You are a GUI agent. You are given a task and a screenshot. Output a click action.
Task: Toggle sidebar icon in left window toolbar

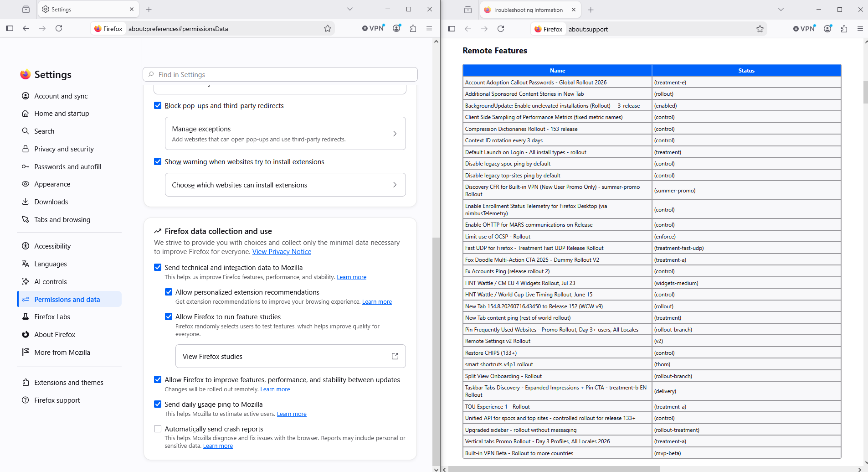pos(10,28)
